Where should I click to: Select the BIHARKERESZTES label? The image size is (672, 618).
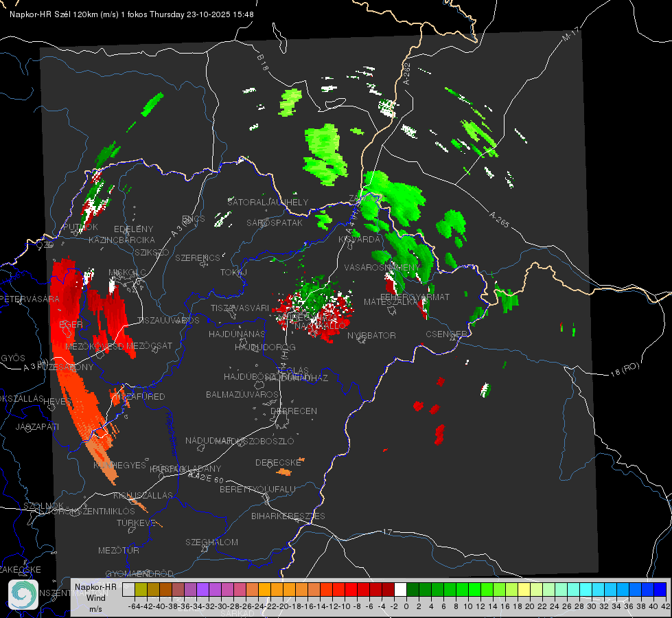click(x=288, y=516)
